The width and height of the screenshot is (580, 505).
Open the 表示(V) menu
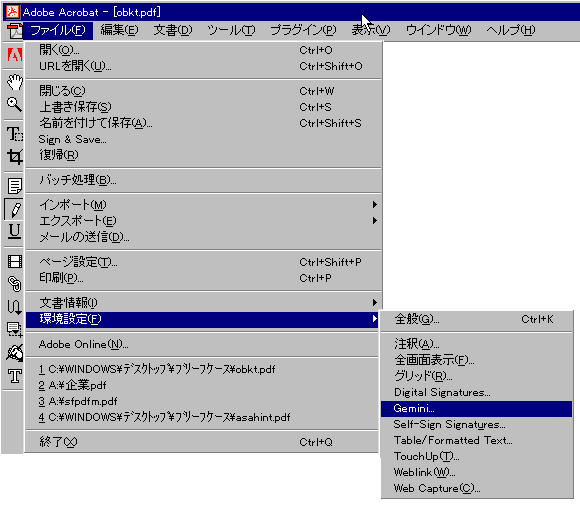(371, 30)
